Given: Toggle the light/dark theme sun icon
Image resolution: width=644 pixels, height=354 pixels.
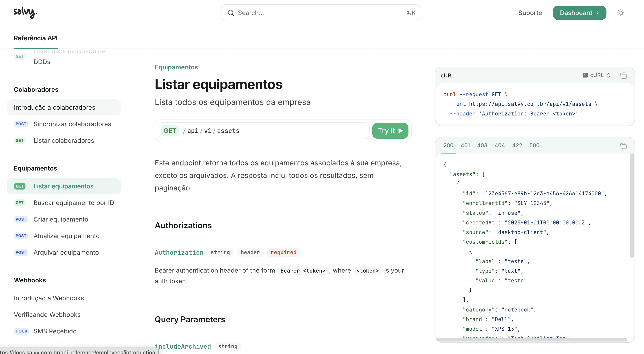Looking at the screenshot, I should click(621, 13).
